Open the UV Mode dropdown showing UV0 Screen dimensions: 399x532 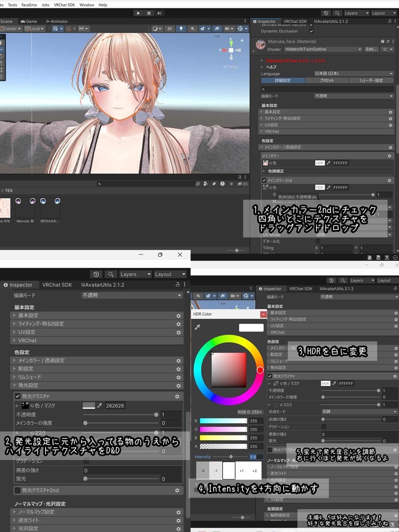point(354,235)
